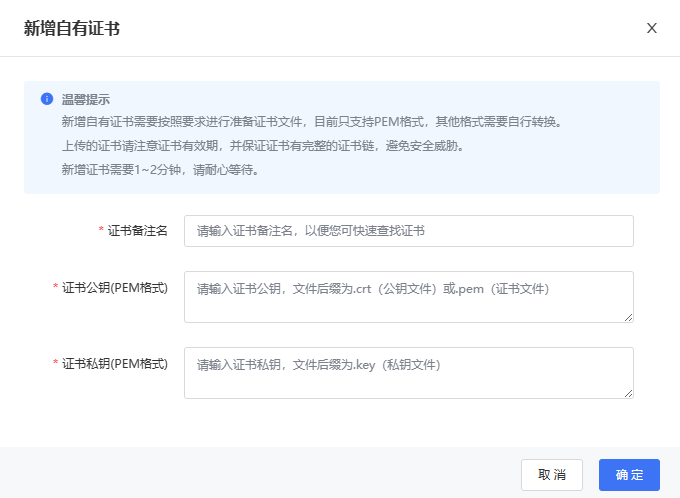Click the red asterisk before 证书公钥
The height and width of the screenshot is (498, 680).
pos(56,288)
